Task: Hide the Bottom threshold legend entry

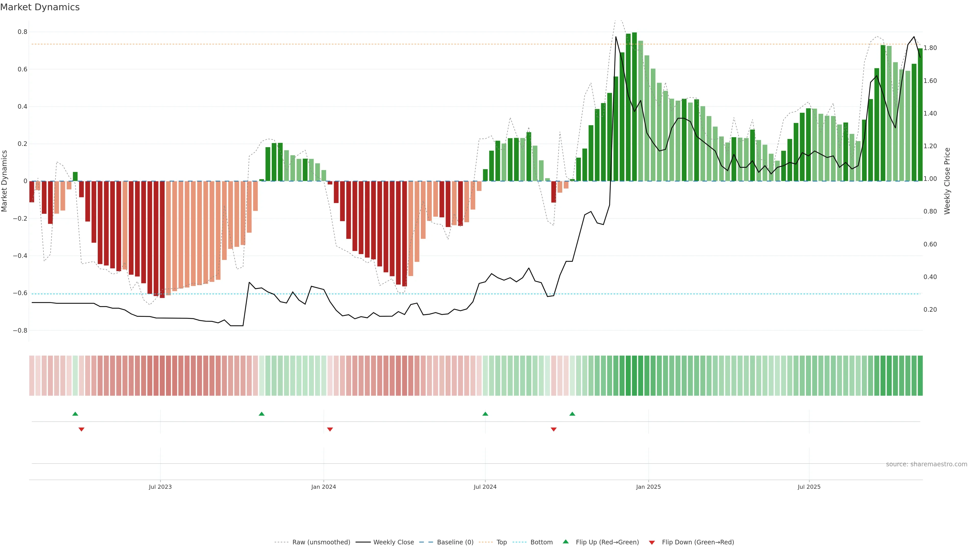Action: (541, 542)
